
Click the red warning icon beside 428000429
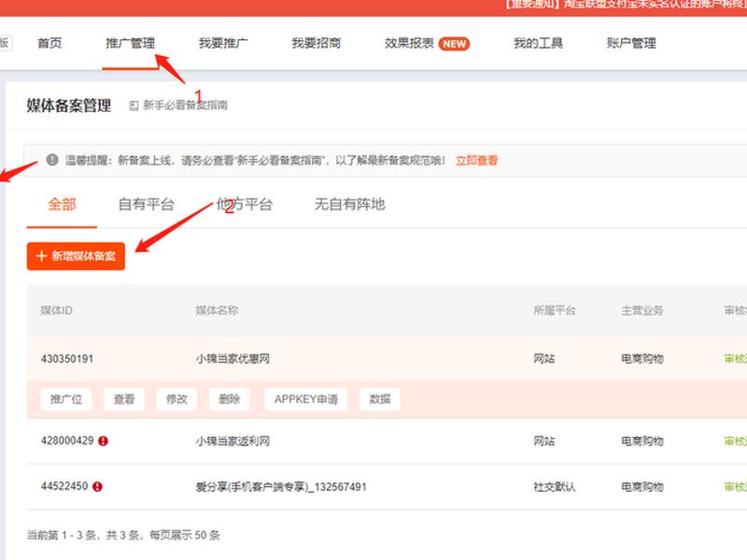[x=103, y=441]
